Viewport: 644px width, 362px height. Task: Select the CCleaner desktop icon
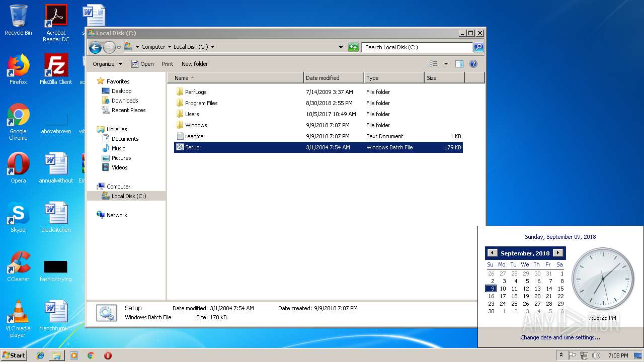[18, 266]
